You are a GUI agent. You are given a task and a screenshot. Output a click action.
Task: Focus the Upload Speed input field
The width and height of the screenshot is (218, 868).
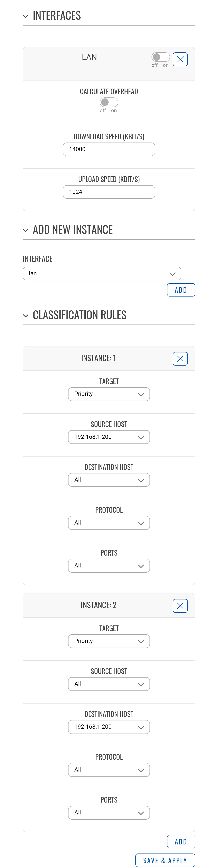(x=109, y=192)
